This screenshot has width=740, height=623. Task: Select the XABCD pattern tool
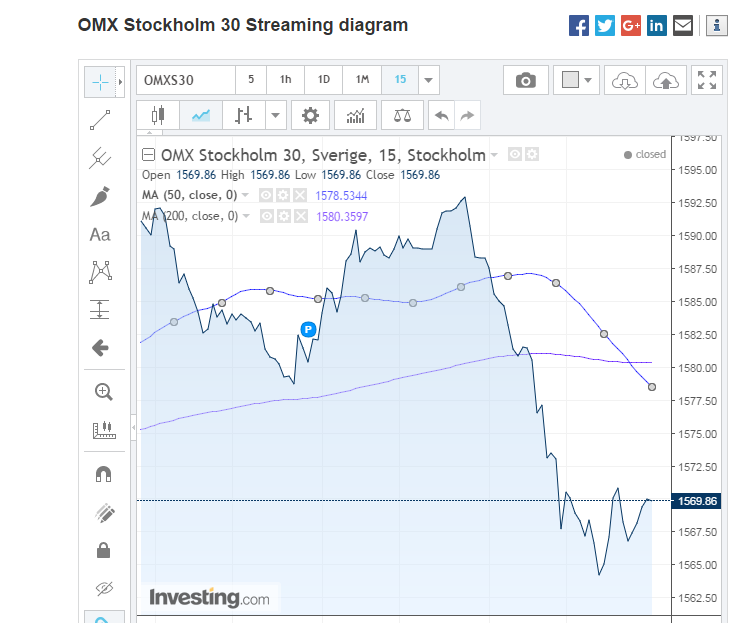pyautogui.click(x=100, y=272)
